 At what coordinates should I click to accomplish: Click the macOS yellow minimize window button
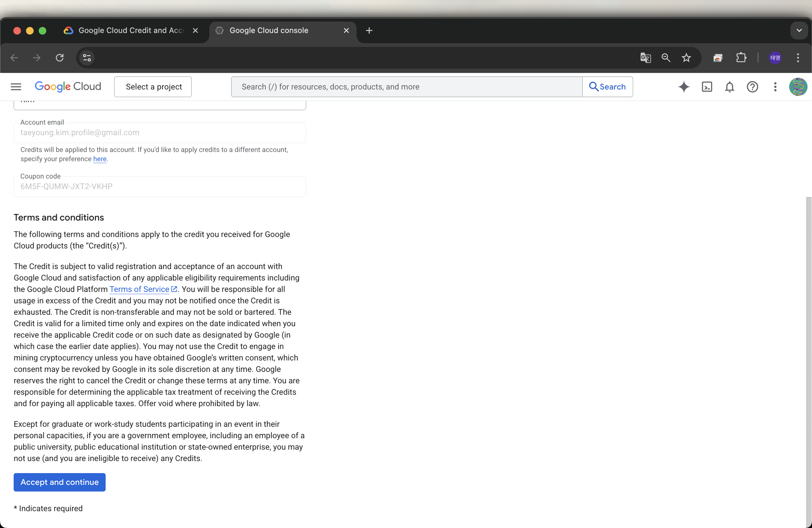pyautogui.click(x=30, y=31)
